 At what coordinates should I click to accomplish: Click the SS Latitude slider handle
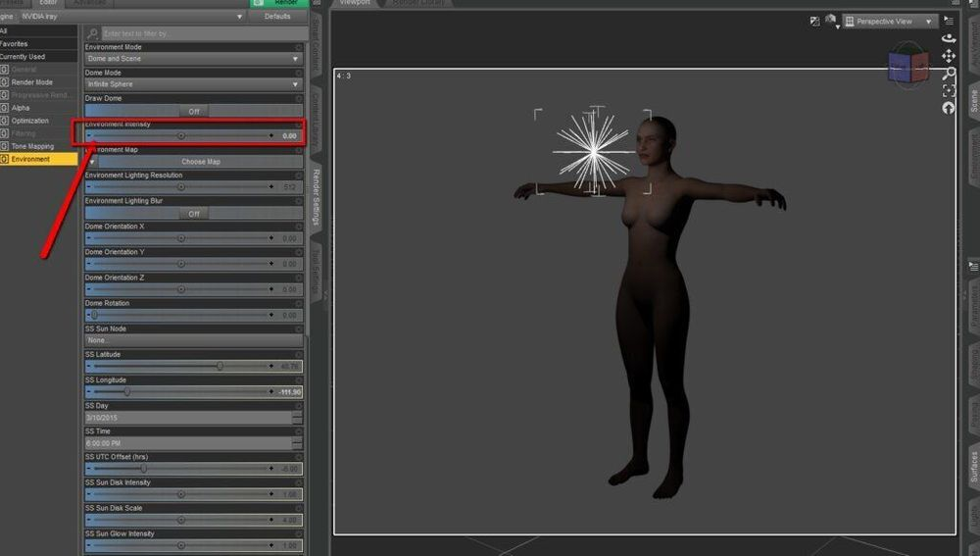[220, 367]
